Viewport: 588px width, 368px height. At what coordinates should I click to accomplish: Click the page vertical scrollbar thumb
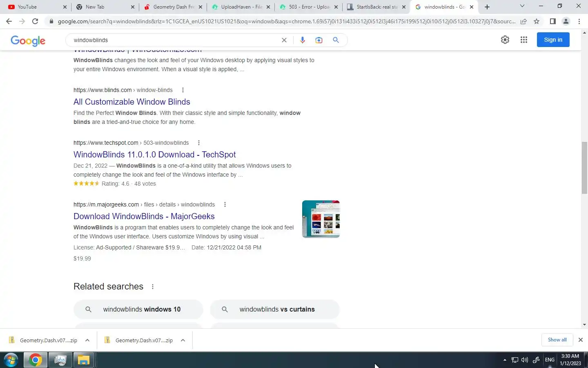[584, 168]
